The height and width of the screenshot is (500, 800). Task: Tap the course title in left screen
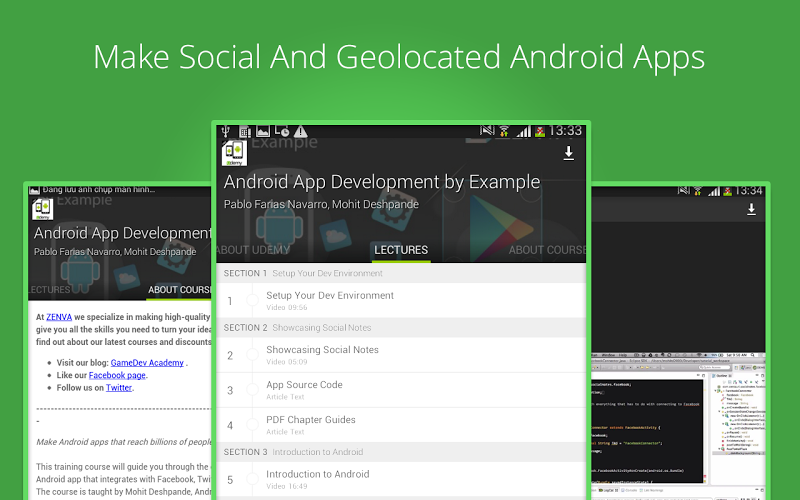pyautogui.click(x=122, y=233)
